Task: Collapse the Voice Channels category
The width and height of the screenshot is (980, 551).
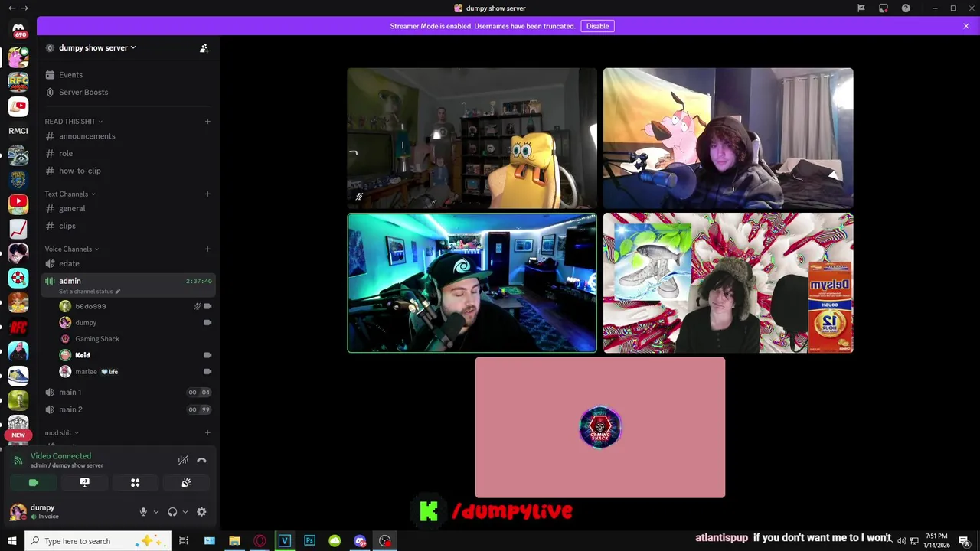Action: click(72, 249)
